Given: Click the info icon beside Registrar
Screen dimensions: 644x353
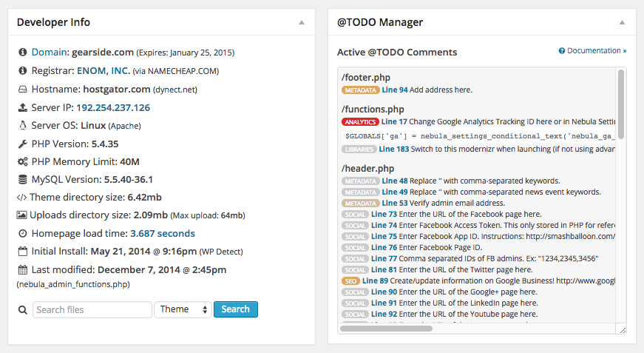Looking at the screenshot, I should (23, 71).
